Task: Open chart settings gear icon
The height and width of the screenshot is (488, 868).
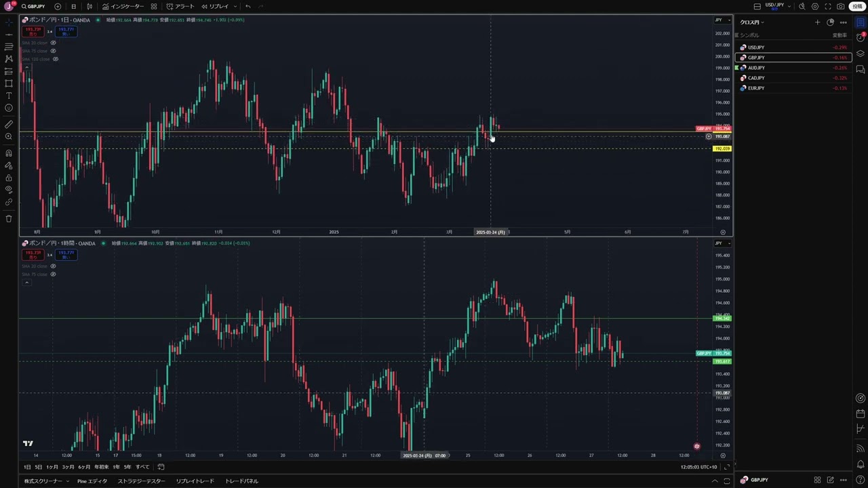Action: click(815, 6)
